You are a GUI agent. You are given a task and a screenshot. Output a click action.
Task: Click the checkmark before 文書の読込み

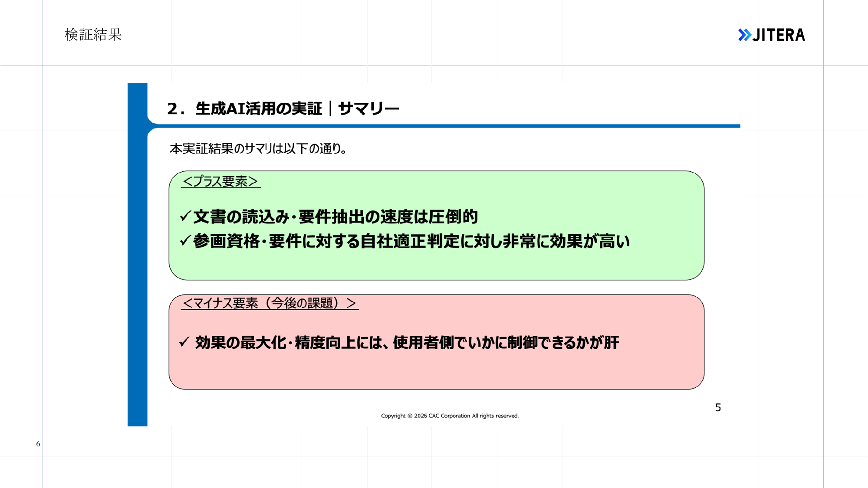[185, 216]
